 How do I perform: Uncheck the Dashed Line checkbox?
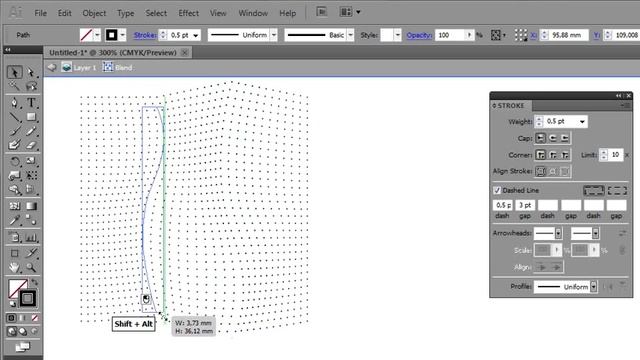click(x=497, y=190)
